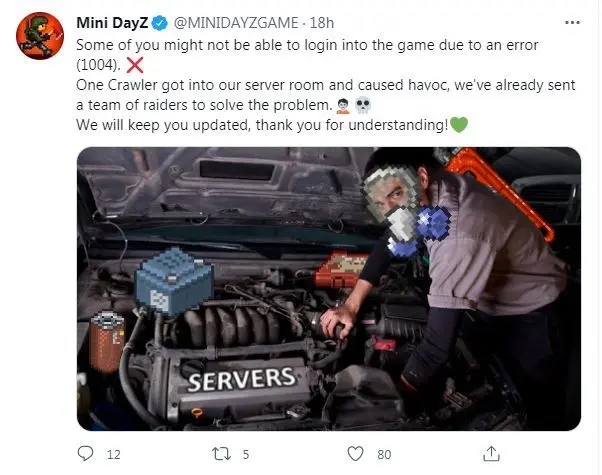View the 5 retweets count
602x475 pixels.
coord(246,455)
